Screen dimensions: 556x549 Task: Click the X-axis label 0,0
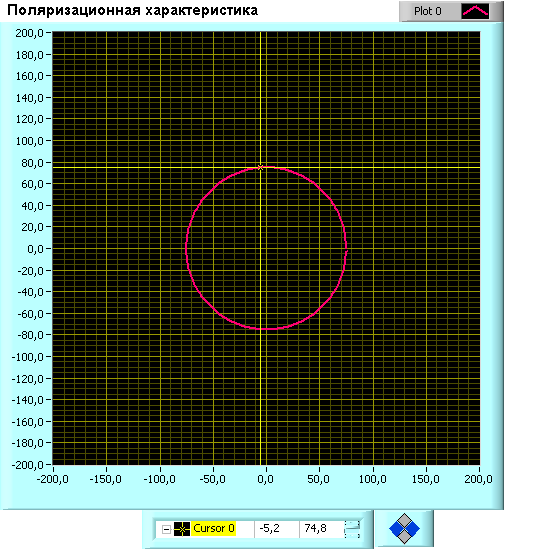[265, 479]
